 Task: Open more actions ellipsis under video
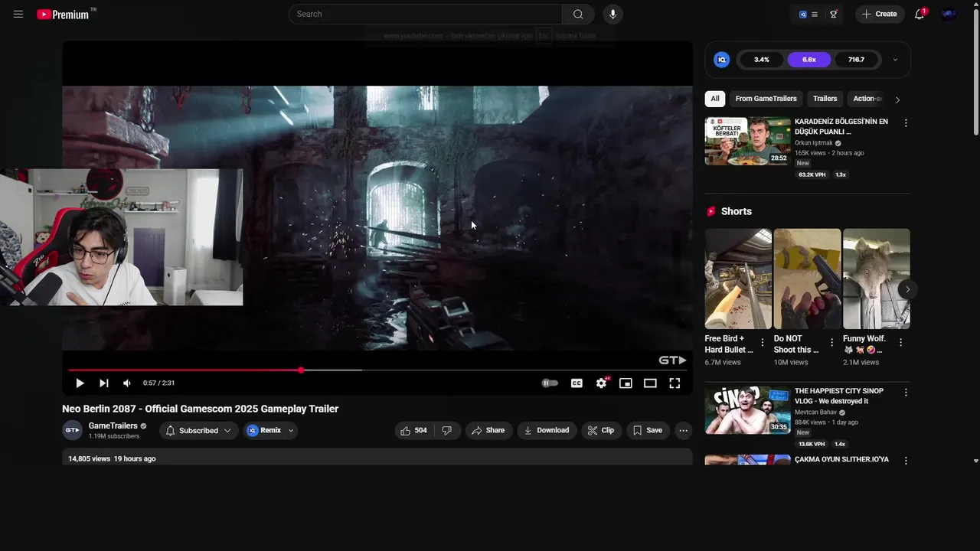pos(683,430)
